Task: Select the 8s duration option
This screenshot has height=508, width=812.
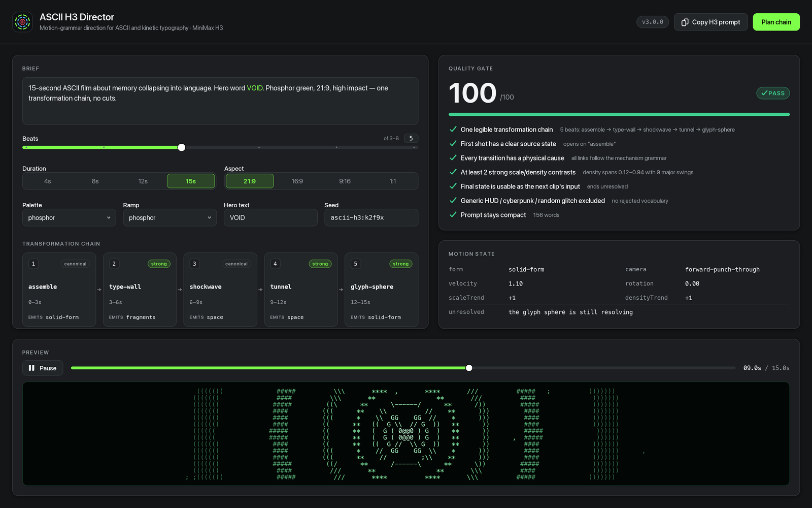Action: tap(95, 181)
